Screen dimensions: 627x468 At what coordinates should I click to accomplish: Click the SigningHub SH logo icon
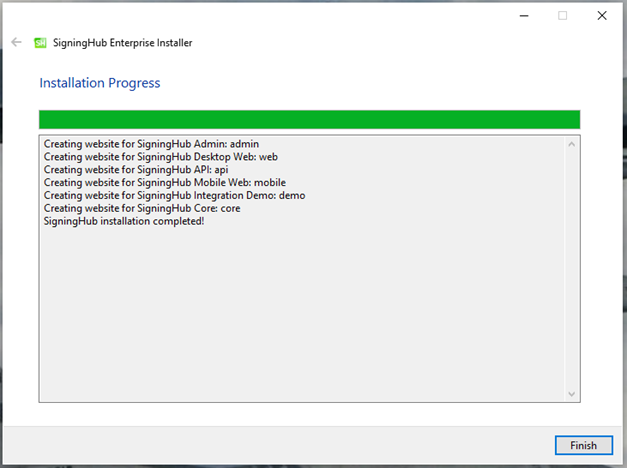[x=40, y=42]
